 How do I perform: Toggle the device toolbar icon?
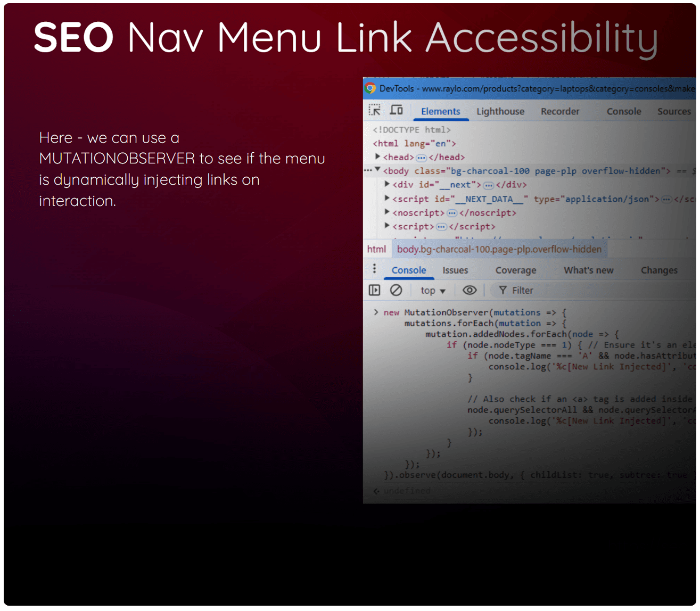[397, 110]
